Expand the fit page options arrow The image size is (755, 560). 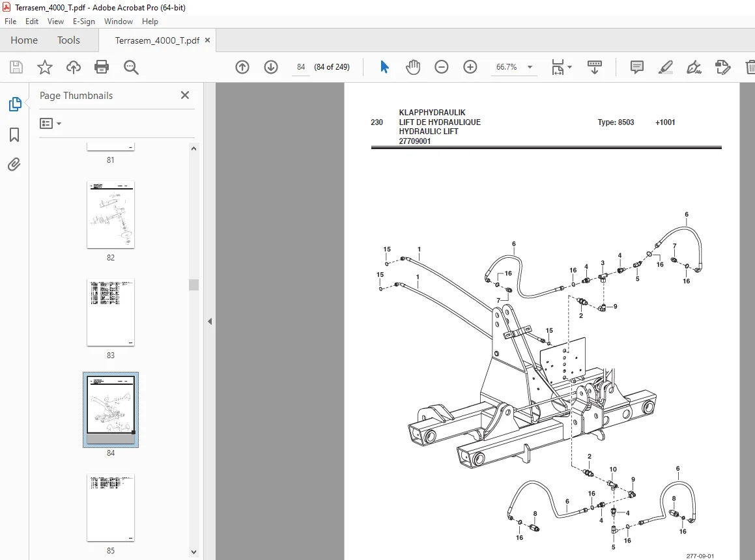(x=569, y=67)
